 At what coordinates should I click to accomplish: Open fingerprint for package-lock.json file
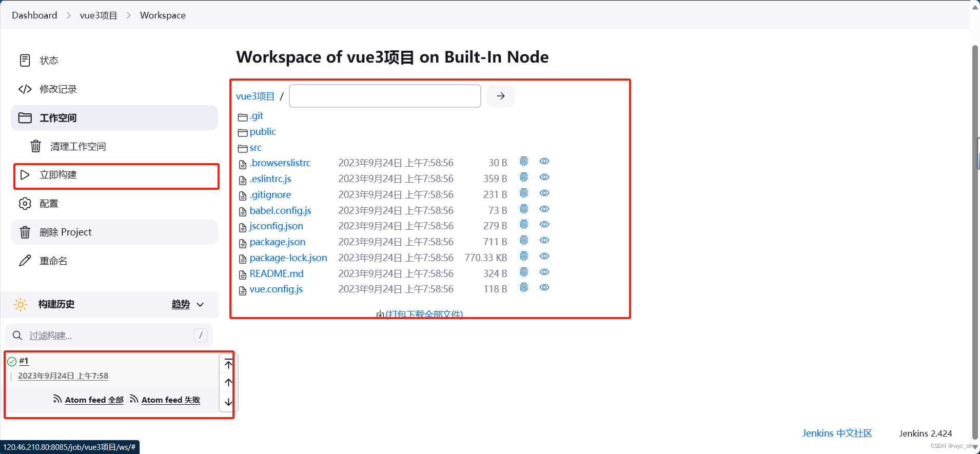pyautogui.click(x=523, y=256)
